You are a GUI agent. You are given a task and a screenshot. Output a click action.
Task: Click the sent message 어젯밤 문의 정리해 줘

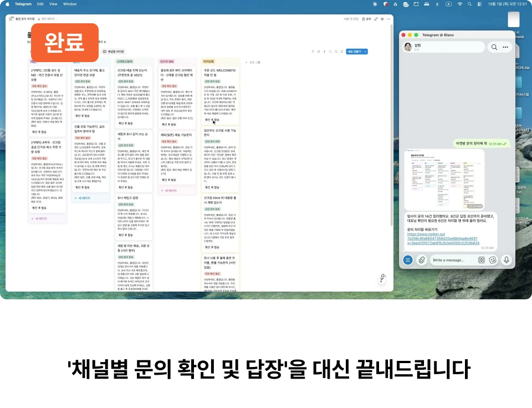[482, 144]
